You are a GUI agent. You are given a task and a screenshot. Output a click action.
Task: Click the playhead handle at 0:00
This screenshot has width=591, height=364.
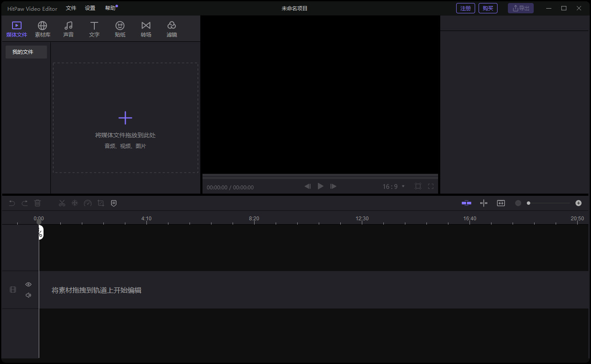(x=39, y=222)
